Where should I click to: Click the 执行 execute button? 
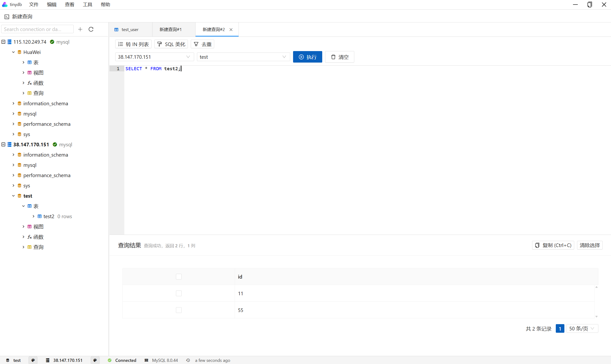coord(307,57)
